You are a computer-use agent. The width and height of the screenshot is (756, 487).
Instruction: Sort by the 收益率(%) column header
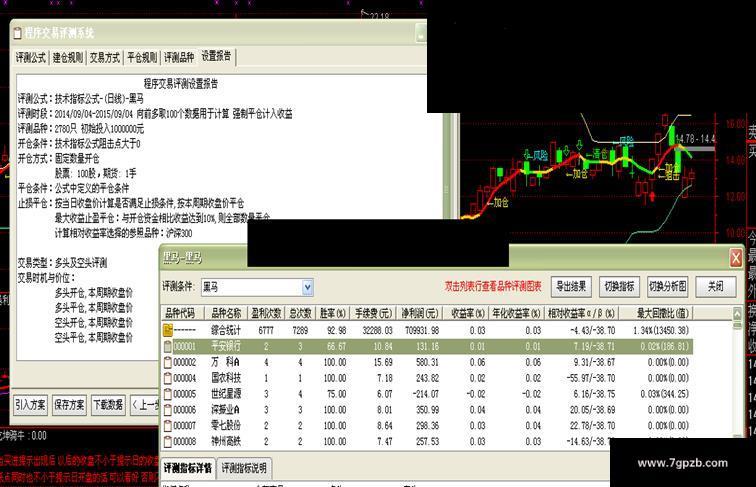point(467,313)
